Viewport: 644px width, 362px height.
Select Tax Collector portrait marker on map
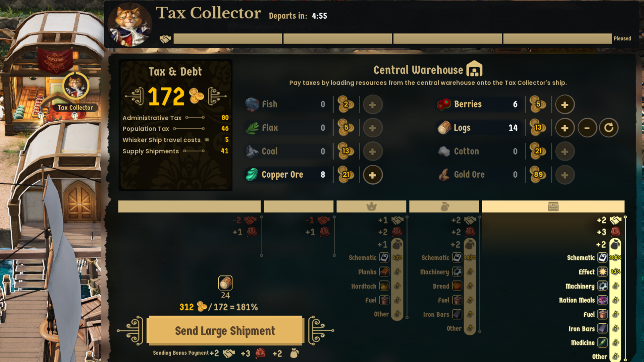[76, 86]
